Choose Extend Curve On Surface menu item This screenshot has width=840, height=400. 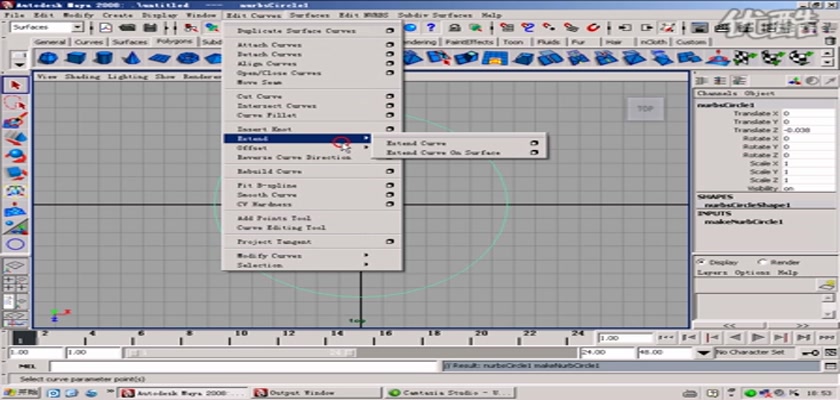pos(443,153)
